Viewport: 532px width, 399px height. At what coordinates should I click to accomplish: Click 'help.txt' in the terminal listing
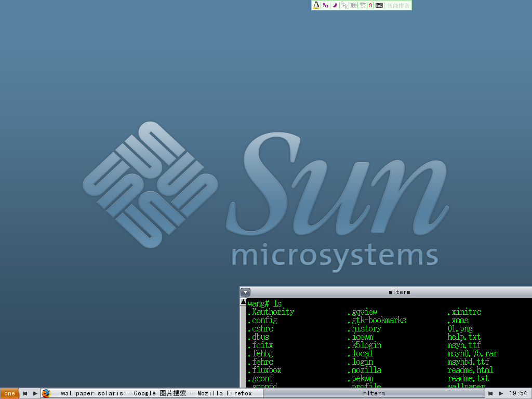464,337
